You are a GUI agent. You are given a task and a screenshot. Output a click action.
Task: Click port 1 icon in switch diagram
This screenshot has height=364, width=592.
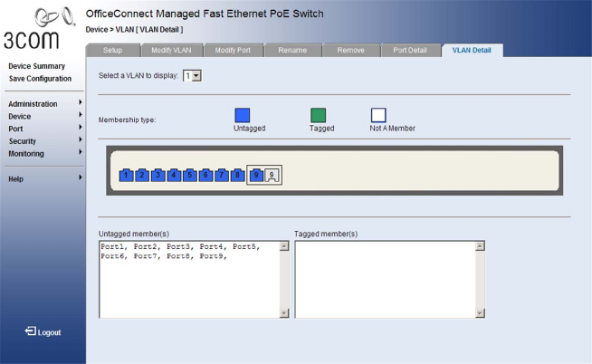(x=126, y=175)
